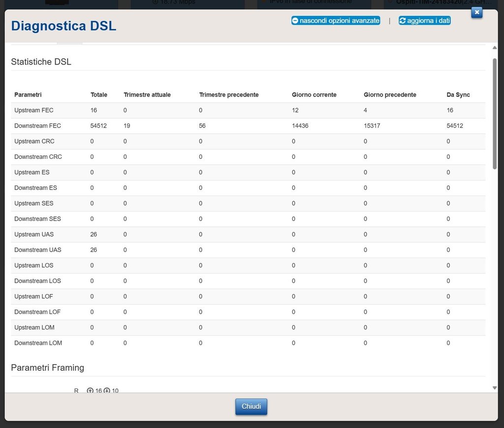Select the Parametri column header
The image size is (504, 428).
click(28, 94)
